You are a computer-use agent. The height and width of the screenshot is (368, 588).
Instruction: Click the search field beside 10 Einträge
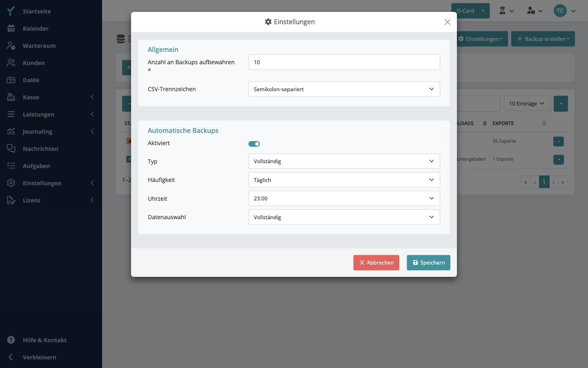click(x=479, y=104)
